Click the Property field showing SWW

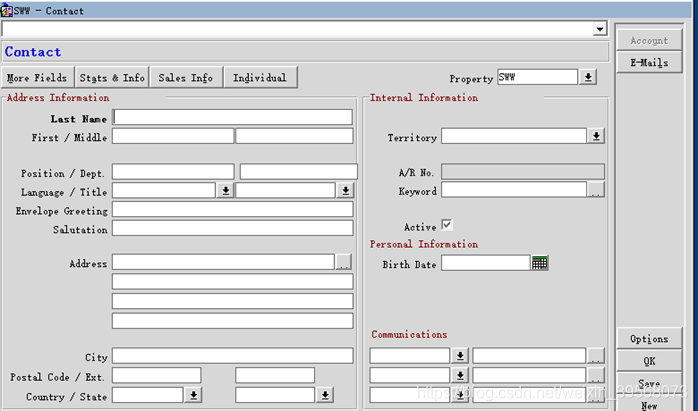538,77
